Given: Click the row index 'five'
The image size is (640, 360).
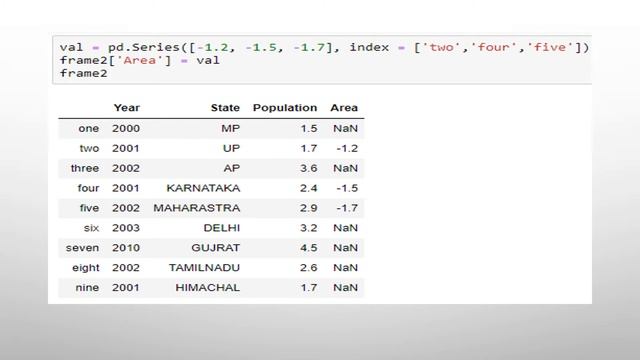Looking at the screenshot, I should 89,208.
